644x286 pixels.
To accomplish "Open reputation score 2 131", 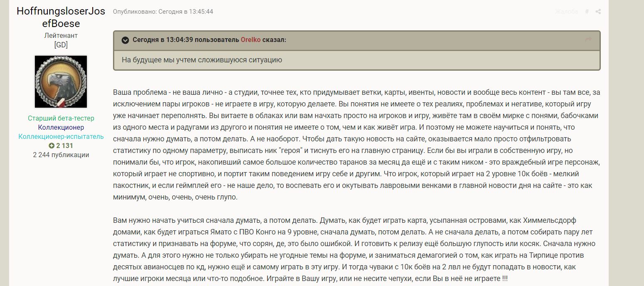I will [x=61, y=145].
